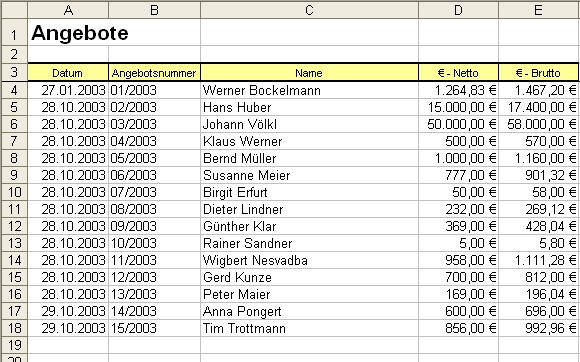580x362 pixels.
Task: Select the € - Netto header cell
Action: coord(459,72)
